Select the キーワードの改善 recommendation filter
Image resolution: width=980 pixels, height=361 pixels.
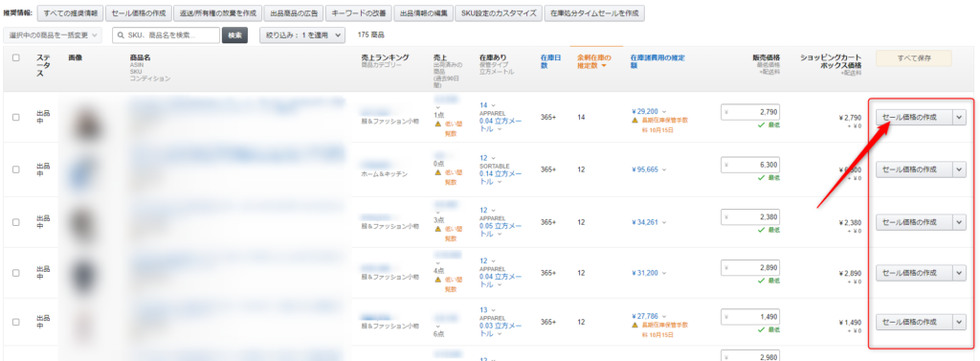tap(360, 13)
